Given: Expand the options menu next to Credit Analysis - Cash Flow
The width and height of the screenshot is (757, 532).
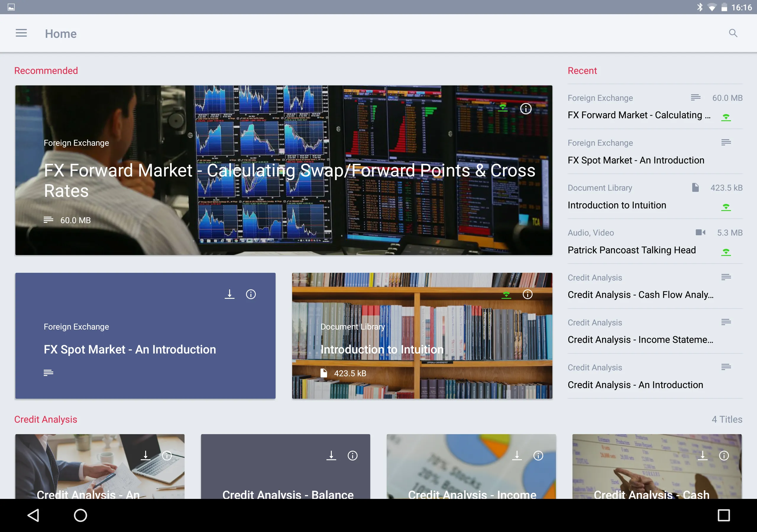Looking at the screenshot, I should [726, 277].
